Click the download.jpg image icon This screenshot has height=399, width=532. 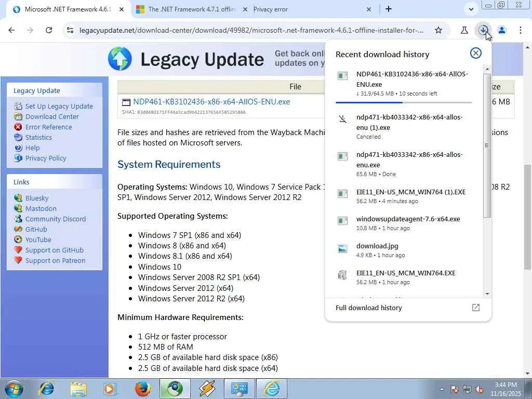coord(343,248)
